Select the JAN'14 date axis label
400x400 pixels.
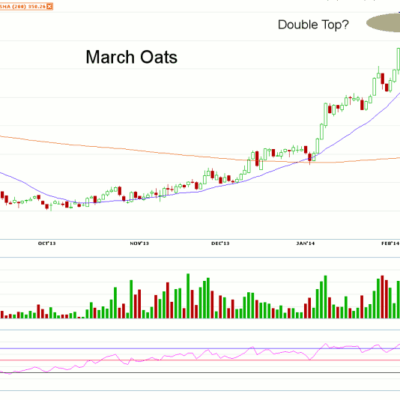[x=306, y=244]
